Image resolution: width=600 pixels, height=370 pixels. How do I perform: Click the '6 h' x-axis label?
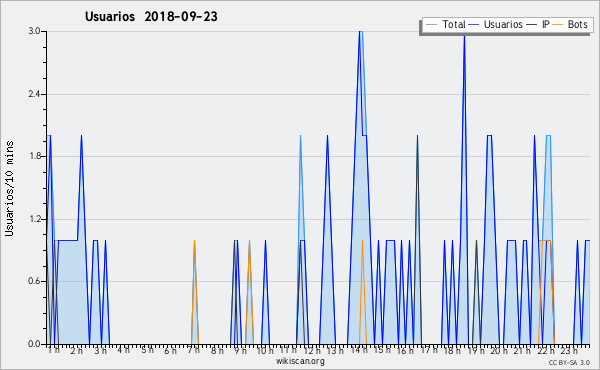(x=170, y=350)
